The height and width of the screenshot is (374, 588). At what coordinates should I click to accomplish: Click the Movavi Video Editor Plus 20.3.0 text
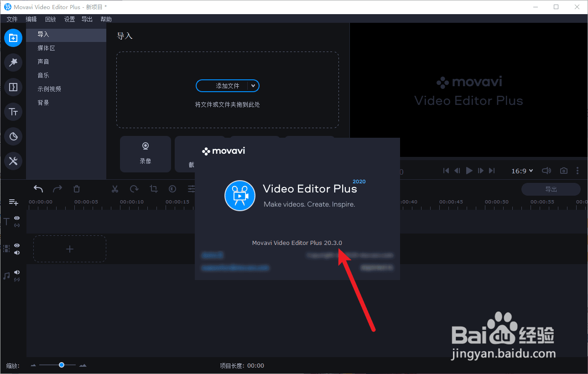click(x=297, y=243)
